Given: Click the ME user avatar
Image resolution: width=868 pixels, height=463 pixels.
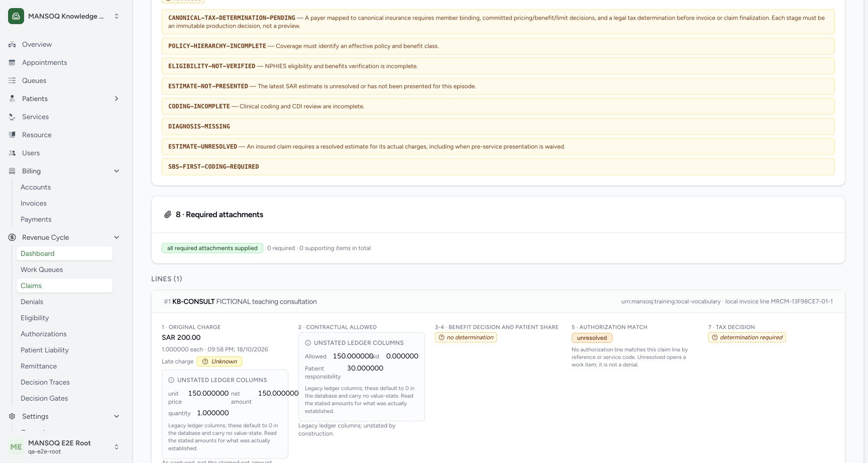Looking at the screenshot, I should tap(16, 447).
